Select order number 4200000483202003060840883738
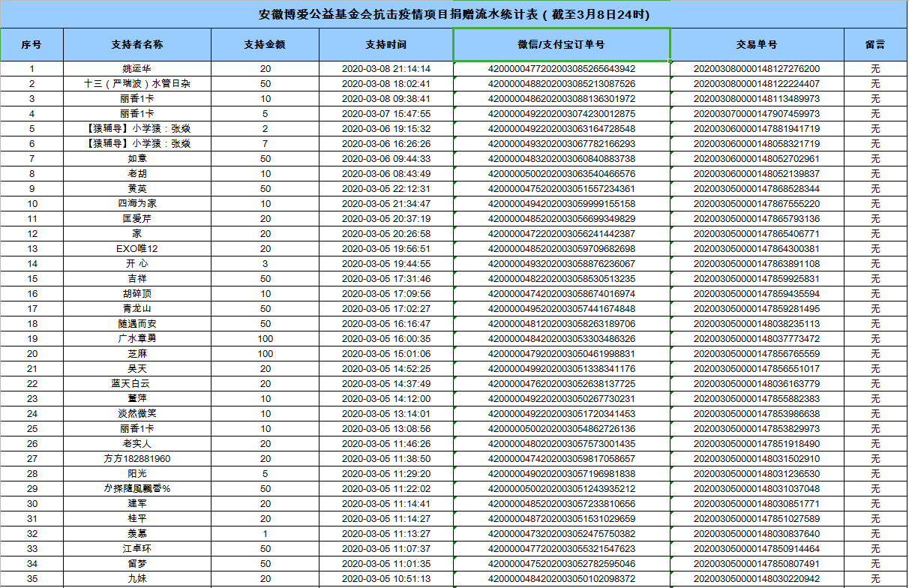 coord(562,159)
